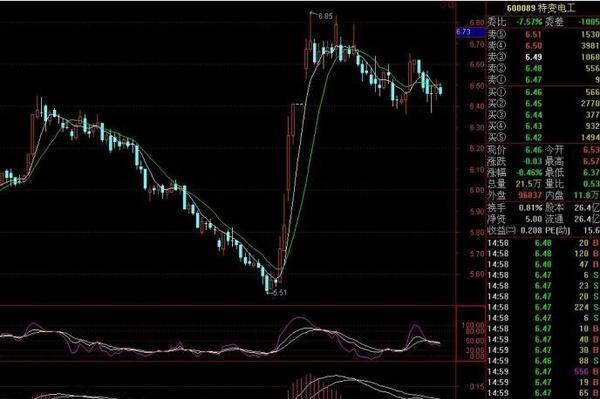This screenshot has width=600, height=399.
Task: Select the 卖⑤ ask row at 6.51
Action: pyautogui.click(x=543, y=34)
